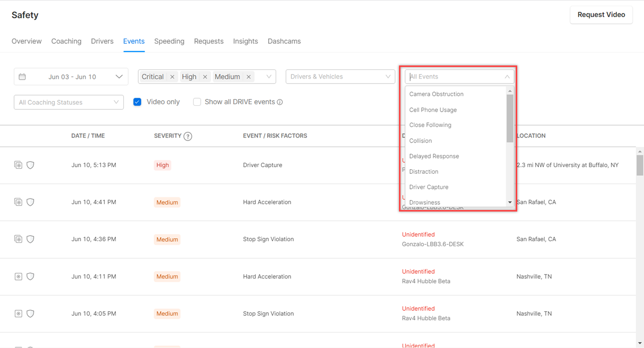Click Unidentified driver for Gonzalo-LBB3.6-DESK 4:36 PM
Viewport: 644px width, 348px height.
[x=418, y=235]
